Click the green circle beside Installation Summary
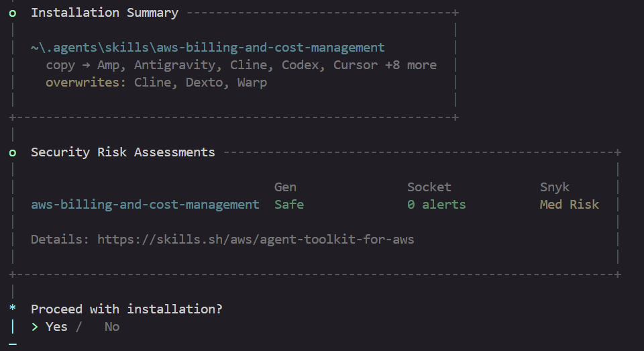Image resolution: width=644 pixels, height=351 pixels. (x=13, y=13)
